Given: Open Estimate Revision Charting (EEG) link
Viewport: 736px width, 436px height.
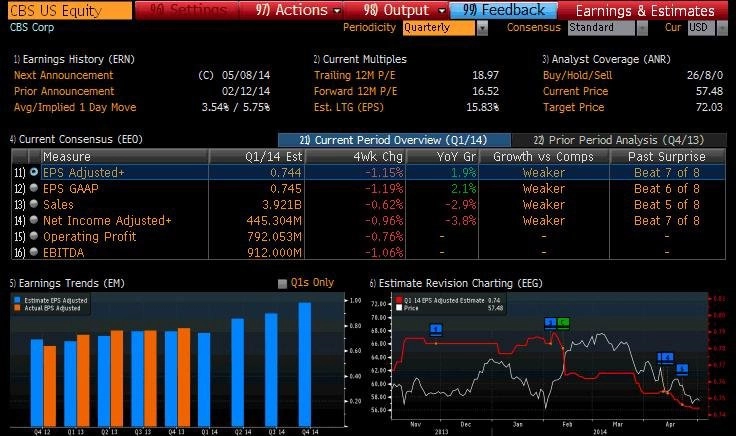Looking at the screenshot, I should pyautogui.click(x=456, y=283).
